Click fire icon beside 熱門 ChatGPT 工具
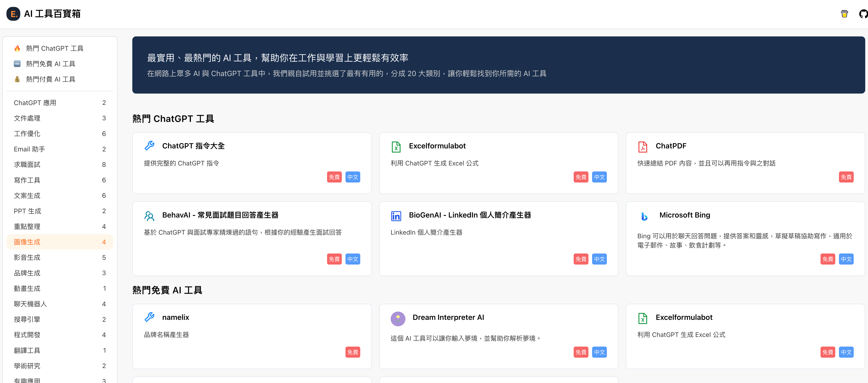 (17, 48)
